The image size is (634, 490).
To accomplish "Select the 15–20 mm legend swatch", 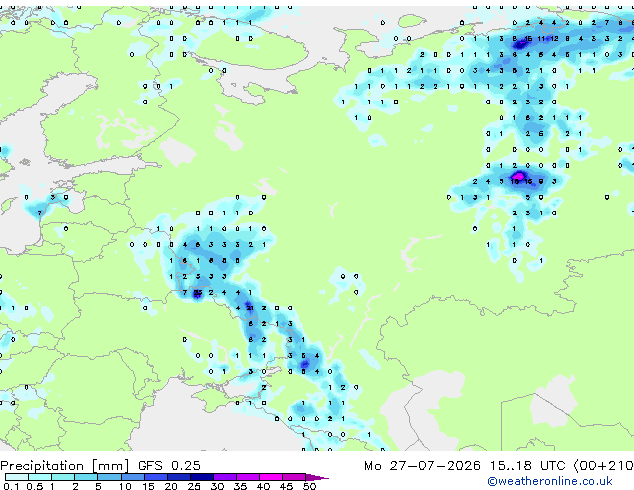I will coord(155,477).
